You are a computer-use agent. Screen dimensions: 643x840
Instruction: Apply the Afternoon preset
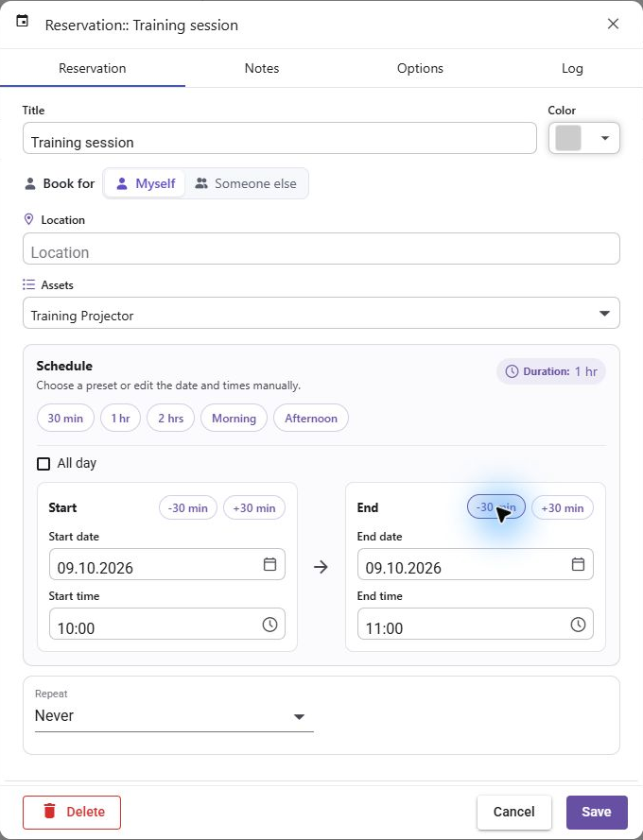311,418
